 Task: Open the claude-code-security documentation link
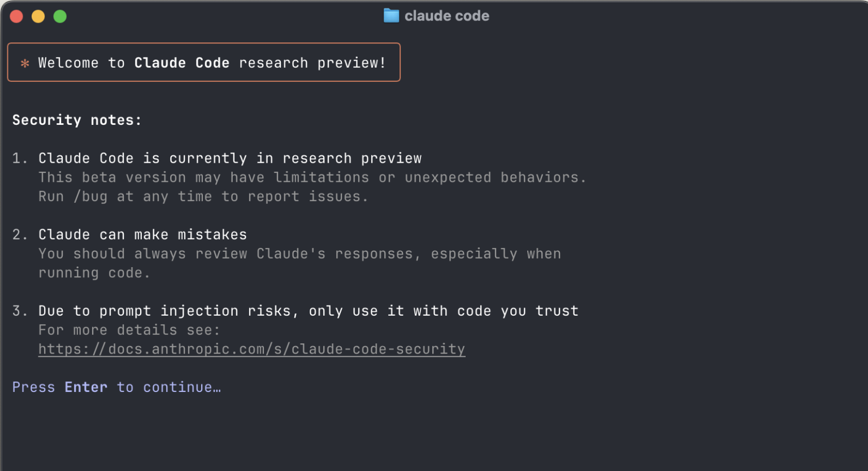(x=251, y=349)
